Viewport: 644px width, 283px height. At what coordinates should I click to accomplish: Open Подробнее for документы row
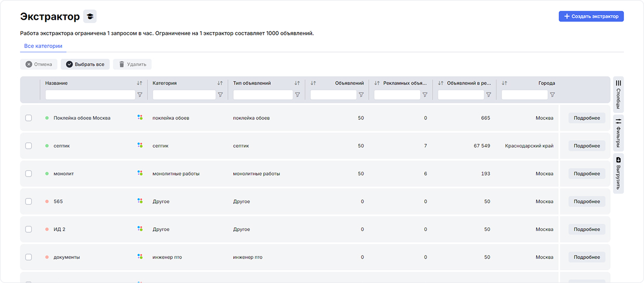click(586, 257)
